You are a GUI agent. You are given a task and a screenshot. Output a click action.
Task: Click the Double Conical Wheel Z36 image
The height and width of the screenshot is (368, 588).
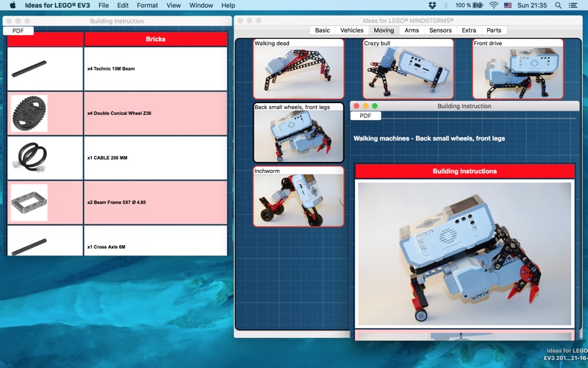coord(29,113)
